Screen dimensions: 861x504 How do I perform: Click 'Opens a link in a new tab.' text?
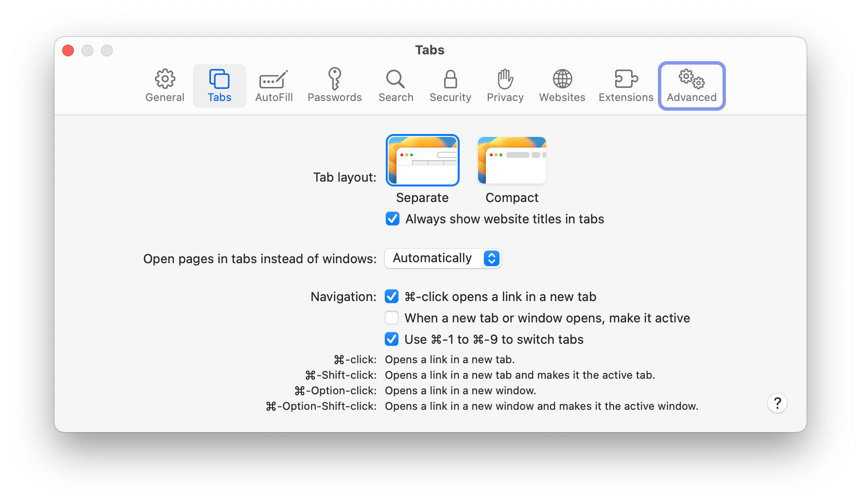pyautogui.click(x=450, y=359)
